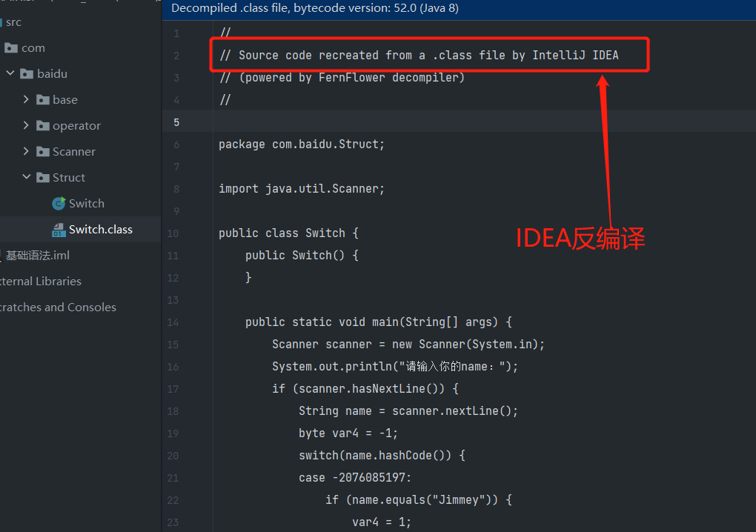Select the com package row
The width and height of the screenshot is (756, 532).
click(81, 47)
